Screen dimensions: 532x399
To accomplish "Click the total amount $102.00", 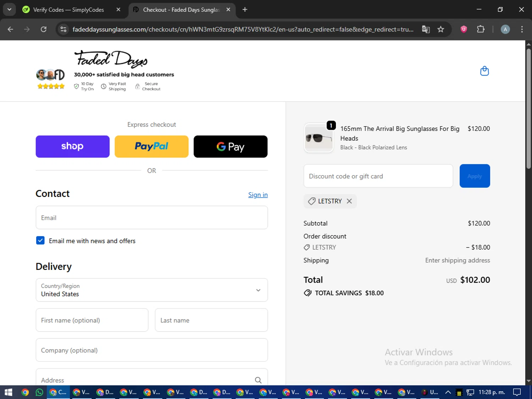I will click(x=475, y=280).
